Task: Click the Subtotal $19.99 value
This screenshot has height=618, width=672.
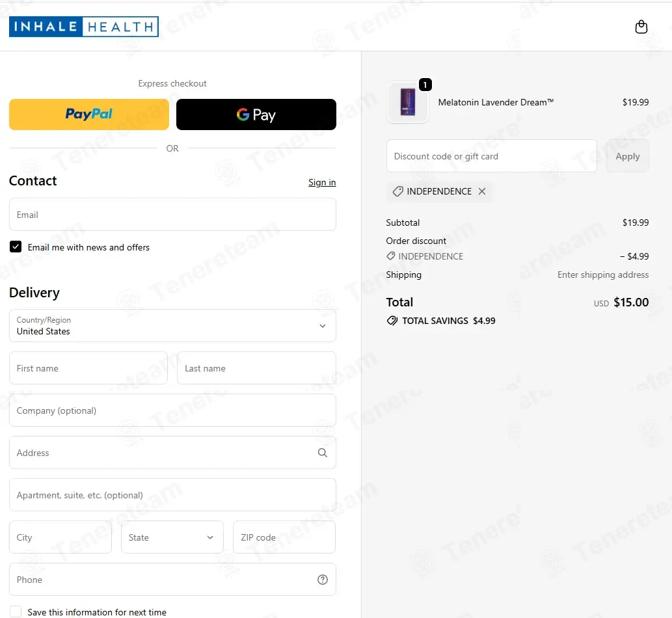Action: pos(636,222)
